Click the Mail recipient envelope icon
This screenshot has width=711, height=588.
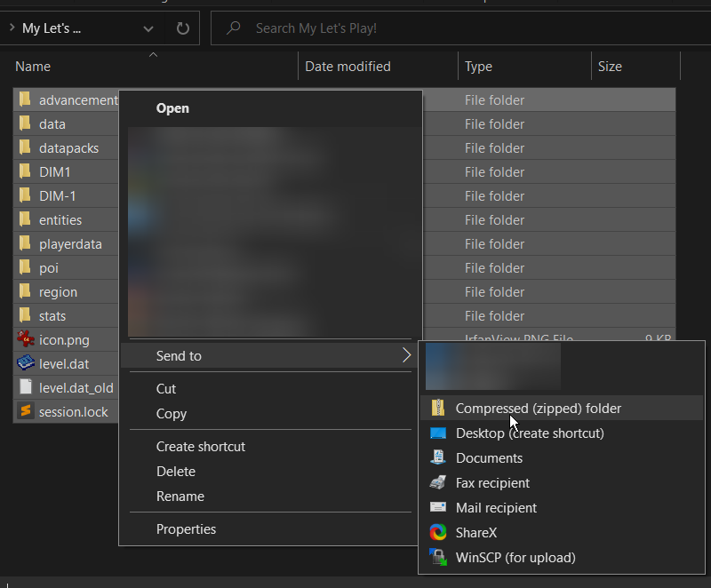[x=437, y=508]
